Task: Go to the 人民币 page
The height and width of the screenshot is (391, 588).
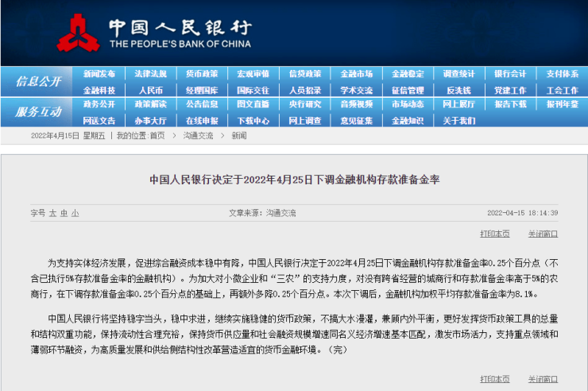Action: point(150,91)
